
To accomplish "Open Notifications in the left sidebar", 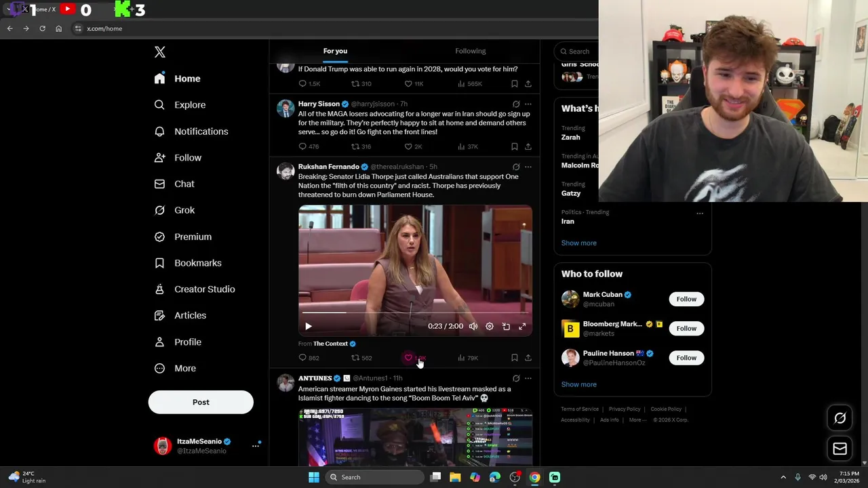I will coord(191,131).
